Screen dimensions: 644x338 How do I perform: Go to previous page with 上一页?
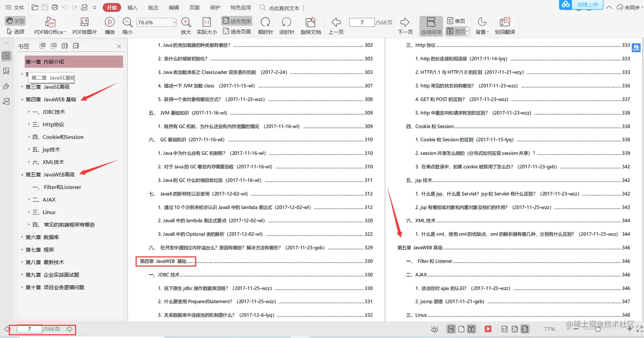point(336,26)
